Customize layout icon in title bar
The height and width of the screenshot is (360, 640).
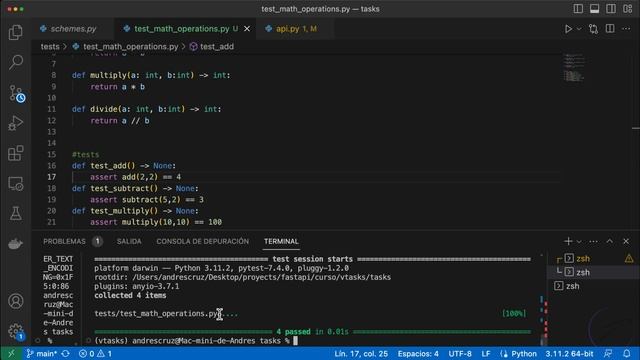pos(627,9)
